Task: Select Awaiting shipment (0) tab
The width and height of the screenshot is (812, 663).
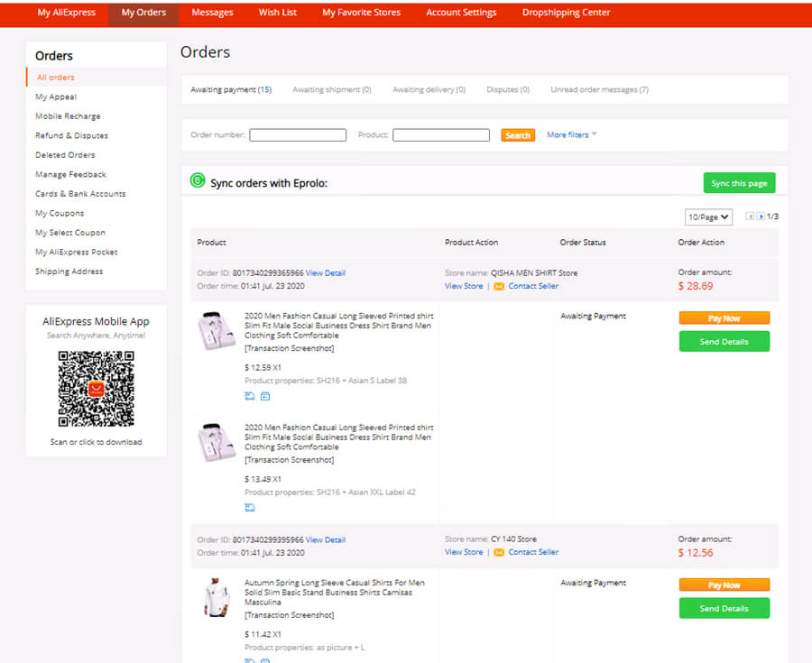Action: (x=332, y=89)
